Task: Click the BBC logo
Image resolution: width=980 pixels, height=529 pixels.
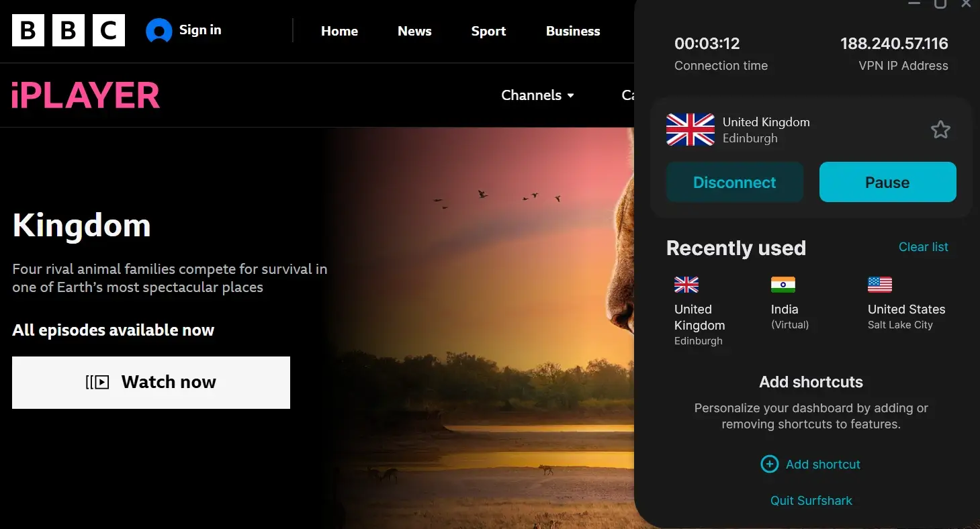Action: tap(67, 30)
